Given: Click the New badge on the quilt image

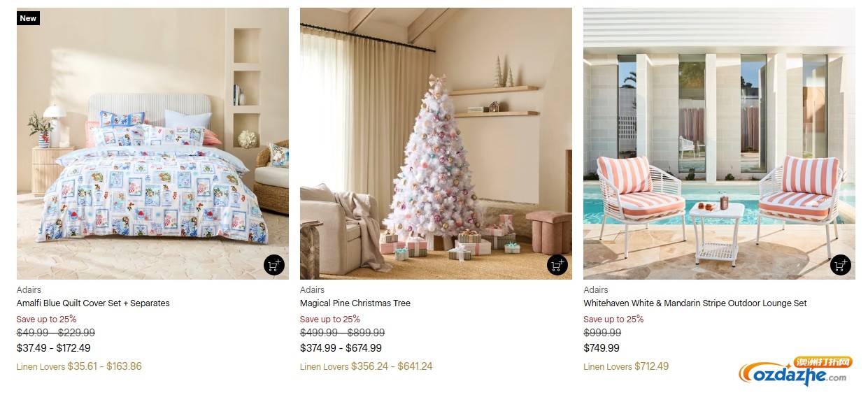Looking at the screenshot, I should [x=28, y=18].
